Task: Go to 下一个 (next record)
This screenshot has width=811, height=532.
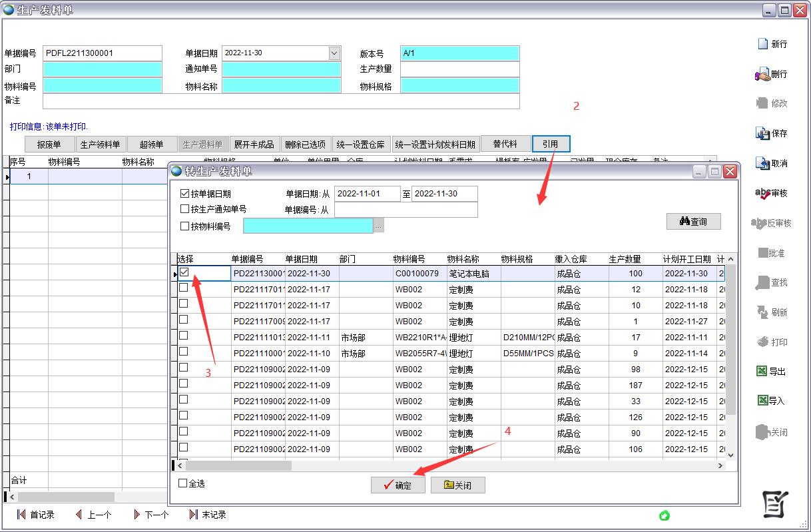Action: click(x=136, y=515)
